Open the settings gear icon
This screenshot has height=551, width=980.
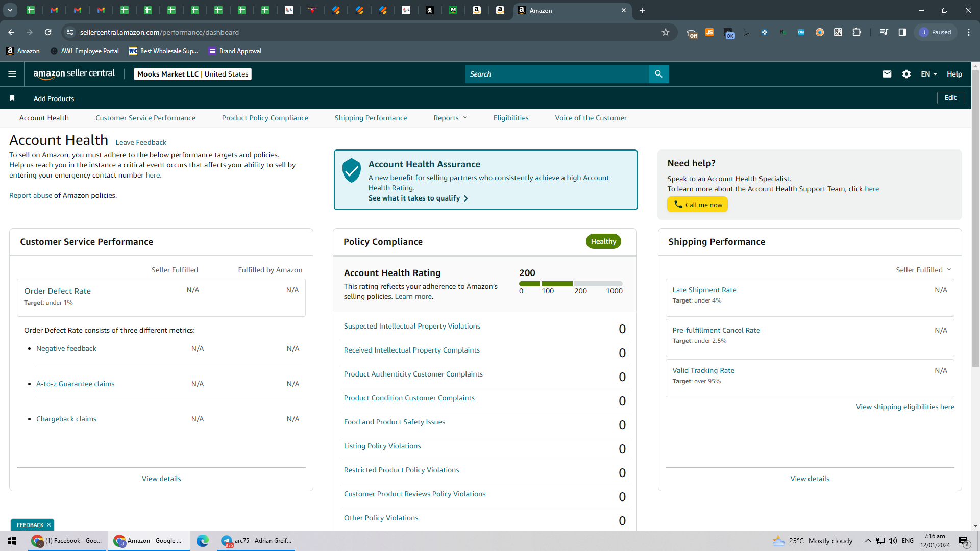[x=906, y=74]
